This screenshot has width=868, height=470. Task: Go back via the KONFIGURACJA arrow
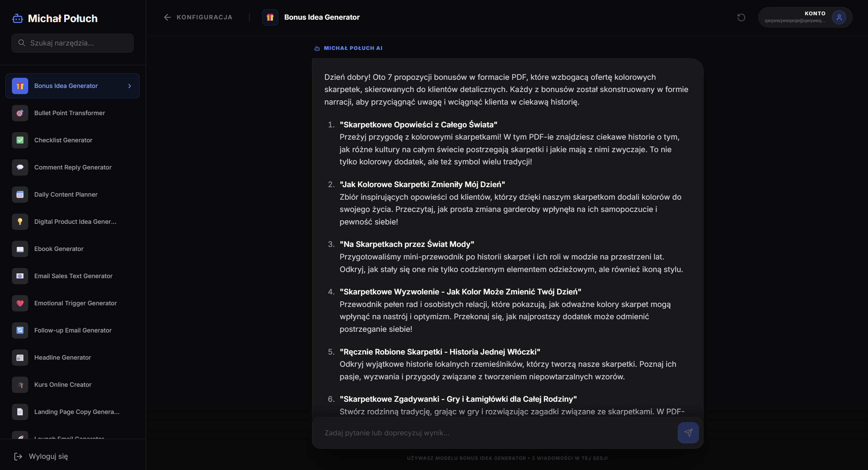[167, 17]
